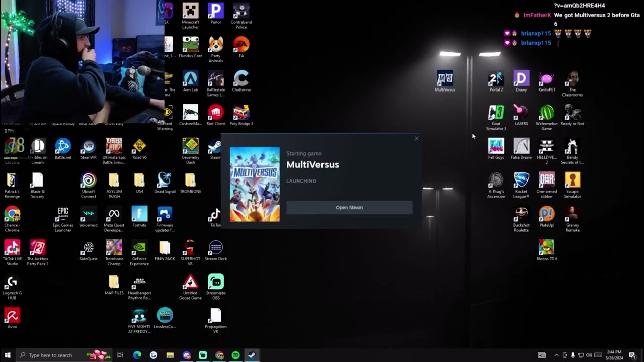Select the Voicemod desktop icon
This screenshot has height=362, width=644.
(88, 216)
